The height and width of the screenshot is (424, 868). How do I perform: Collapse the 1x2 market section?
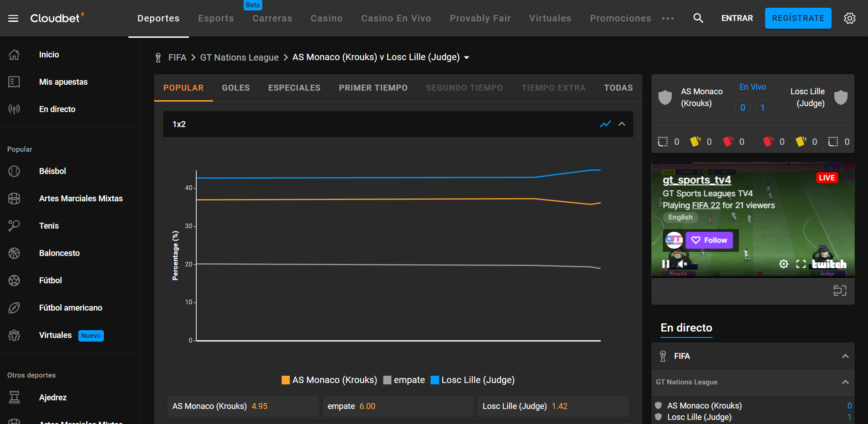(x=622, y=124)
